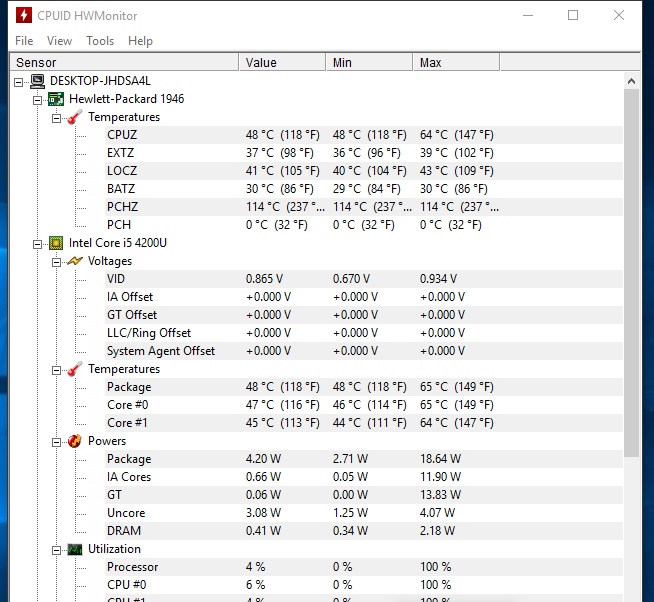Screen dimensions: 654x602
Task: Click the 0.865 V VID value
Action: pos(264,279)
